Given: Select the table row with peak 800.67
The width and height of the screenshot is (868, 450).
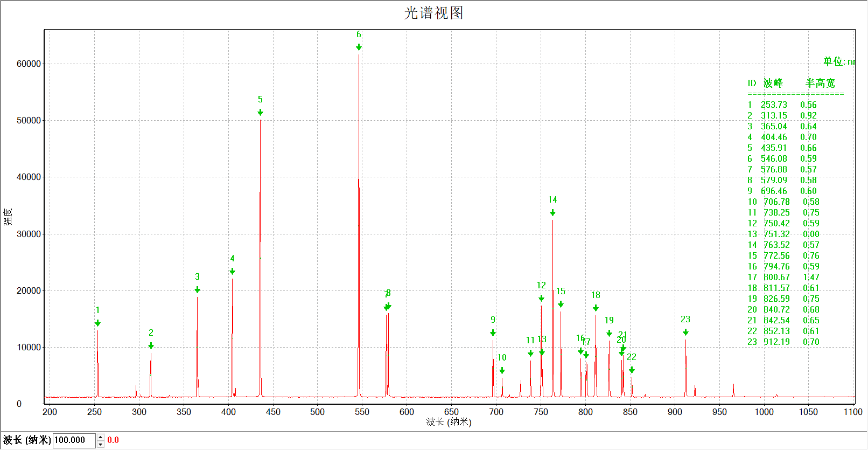Looking at the screenshot, I should tap(783, 277).
